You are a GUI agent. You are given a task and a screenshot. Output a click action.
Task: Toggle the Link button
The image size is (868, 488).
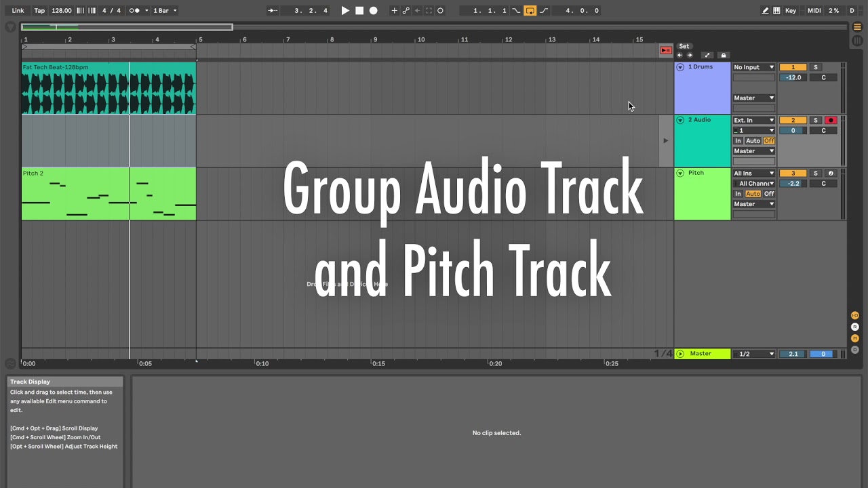pos(18,10)
